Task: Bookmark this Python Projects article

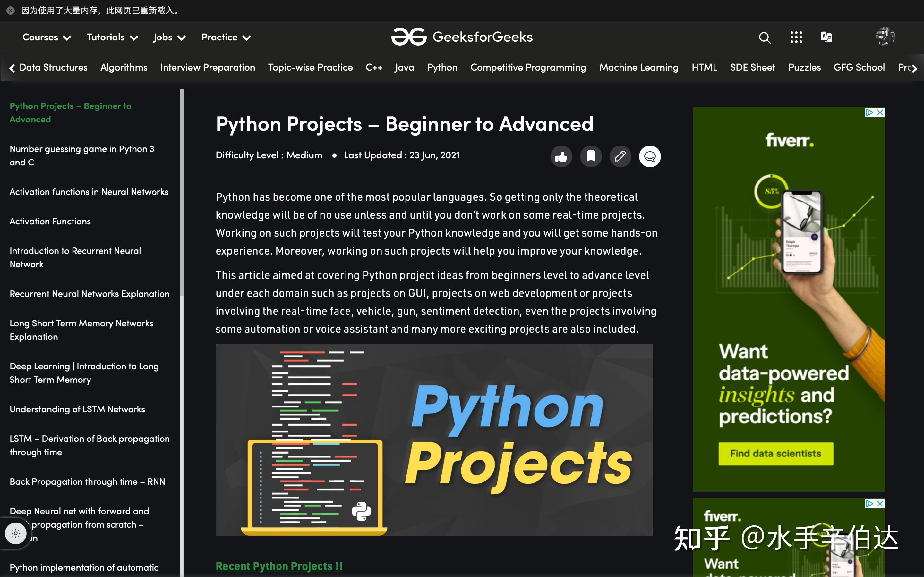Action: click(591, 156)
